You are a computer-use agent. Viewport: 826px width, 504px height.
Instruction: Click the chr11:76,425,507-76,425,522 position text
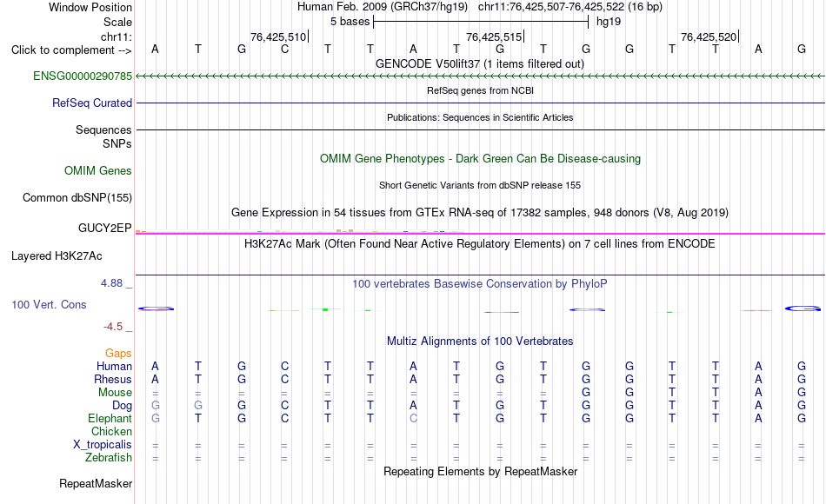[551, 7]
